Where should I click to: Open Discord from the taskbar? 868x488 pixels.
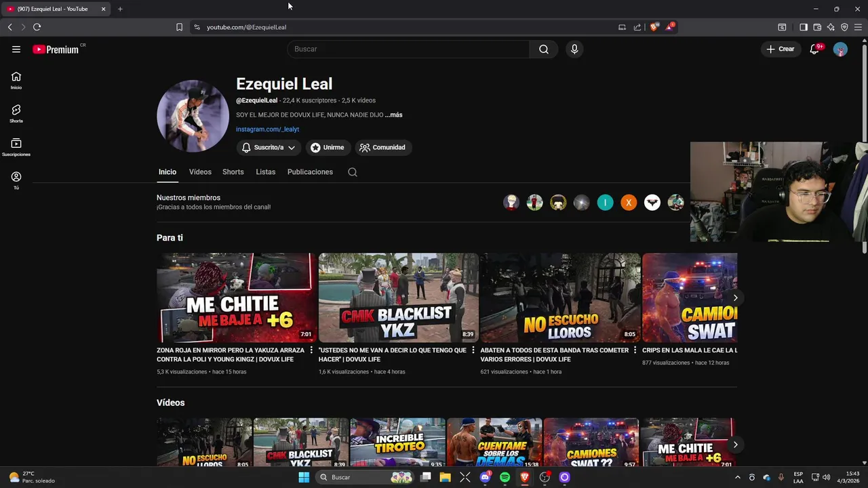pos(485,477)
